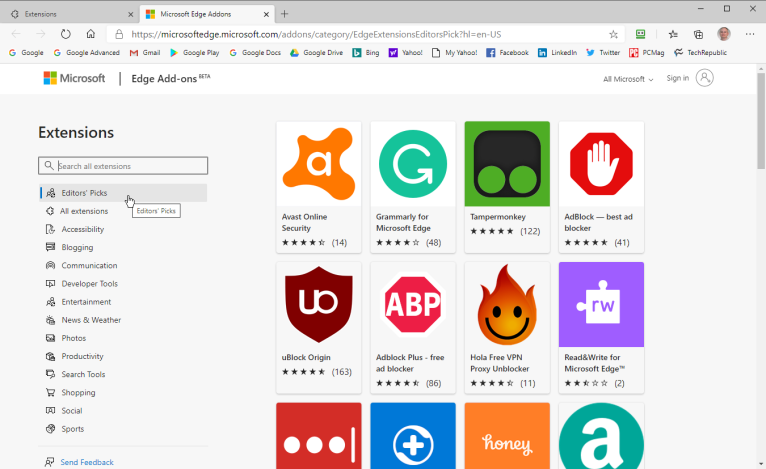
Task: Open the uBlock Origin shield icon
Action: coord(319,304)
